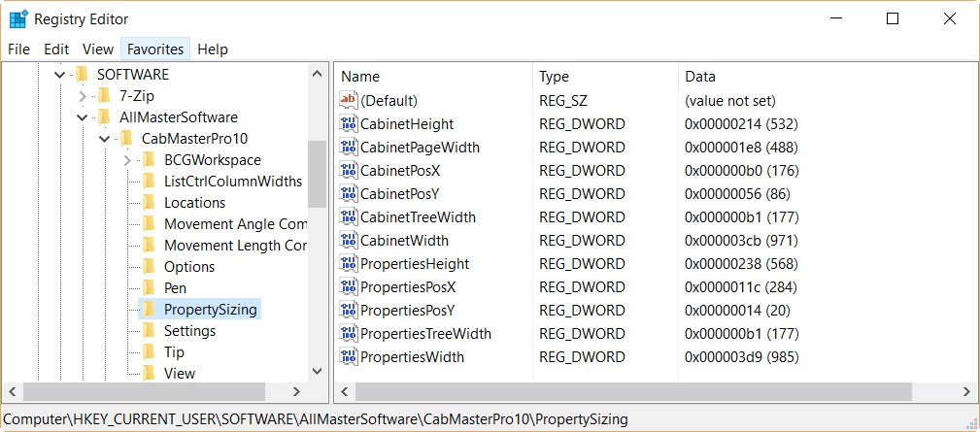Click the (Default) string value icon
Image resolution: width=980 pixels, height=432 pixels.
click(348, 101)
